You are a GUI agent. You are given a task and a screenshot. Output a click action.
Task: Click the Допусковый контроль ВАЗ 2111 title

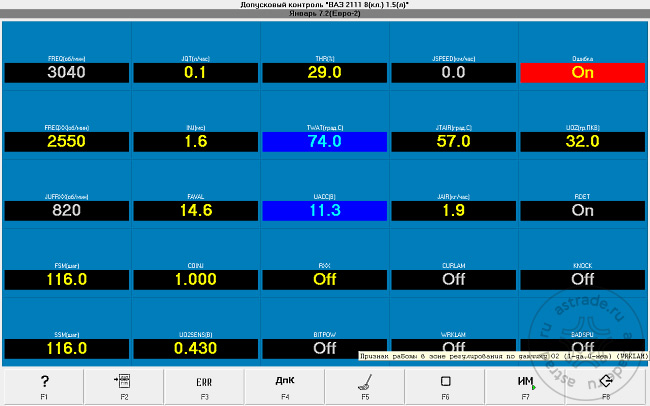pyautogui.click(x=325, y=5)
